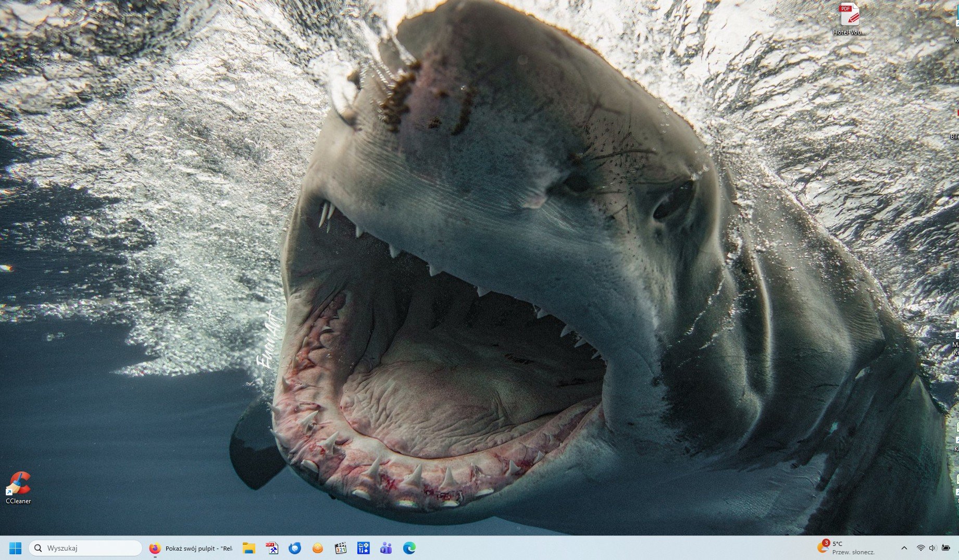Click the magnifier icon in the search box
Viewport: 959px width, 560px height.
pos(38,548)
